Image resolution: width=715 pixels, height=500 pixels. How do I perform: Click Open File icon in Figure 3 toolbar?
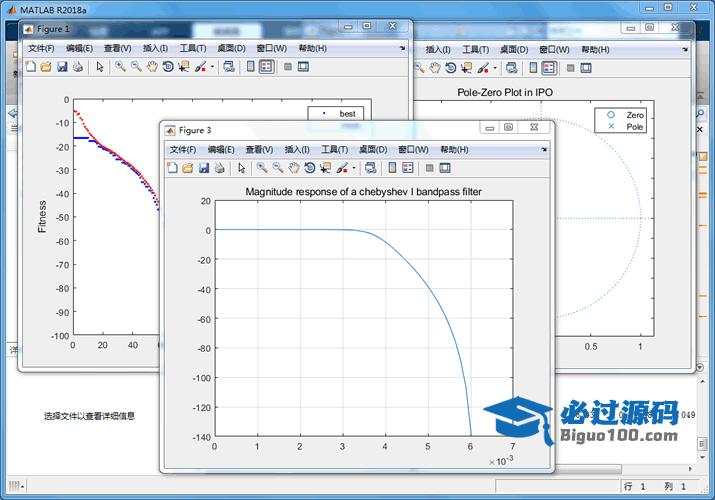tap(188, 168)
